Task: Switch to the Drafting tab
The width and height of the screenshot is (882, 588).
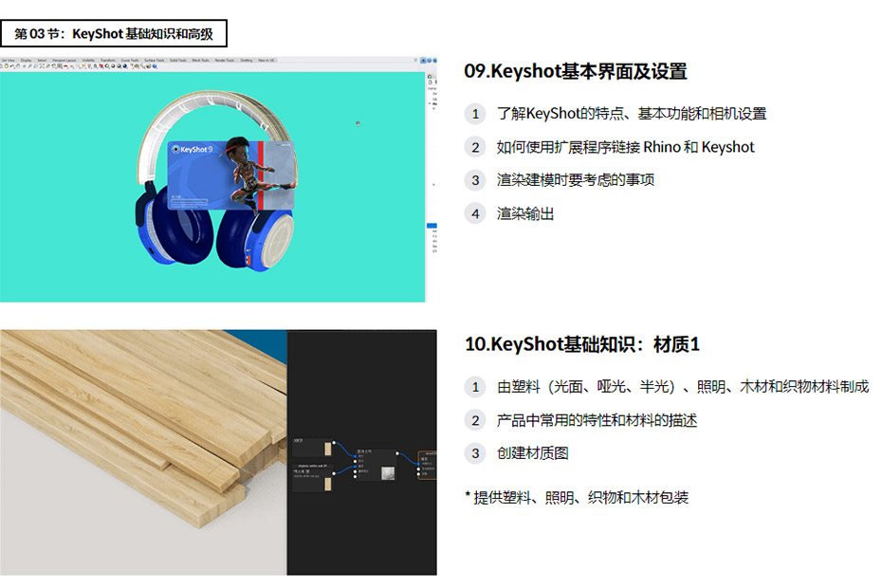Action: (x=247, y=60)
